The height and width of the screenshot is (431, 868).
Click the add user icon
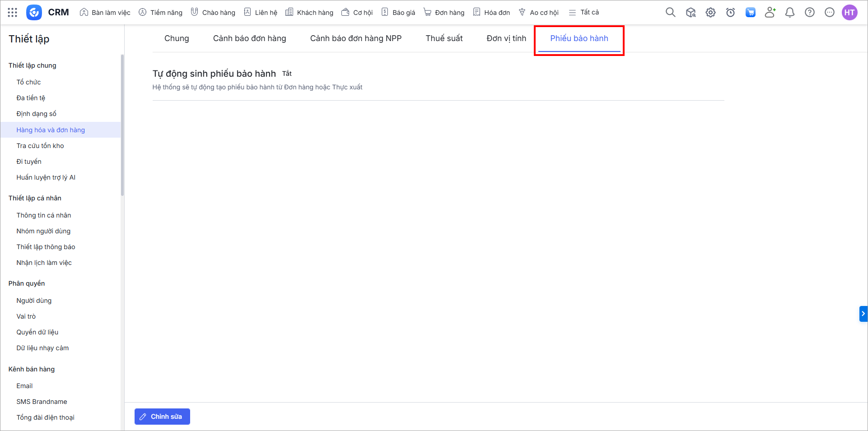[x=770, y=13]
